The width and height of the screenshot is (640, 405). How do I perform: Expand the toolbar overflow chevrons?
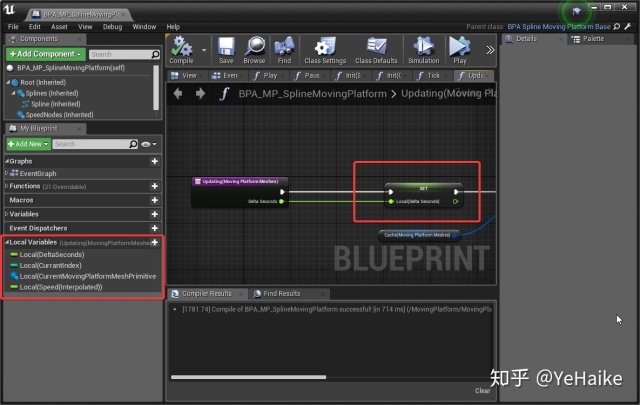click(x=490, y=50)
